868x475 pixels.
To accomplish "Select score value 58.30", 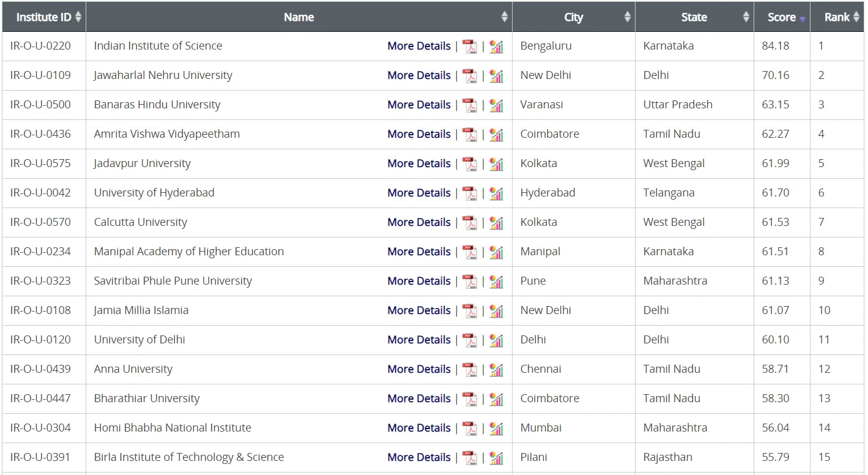I will click(x=776, y=398).
